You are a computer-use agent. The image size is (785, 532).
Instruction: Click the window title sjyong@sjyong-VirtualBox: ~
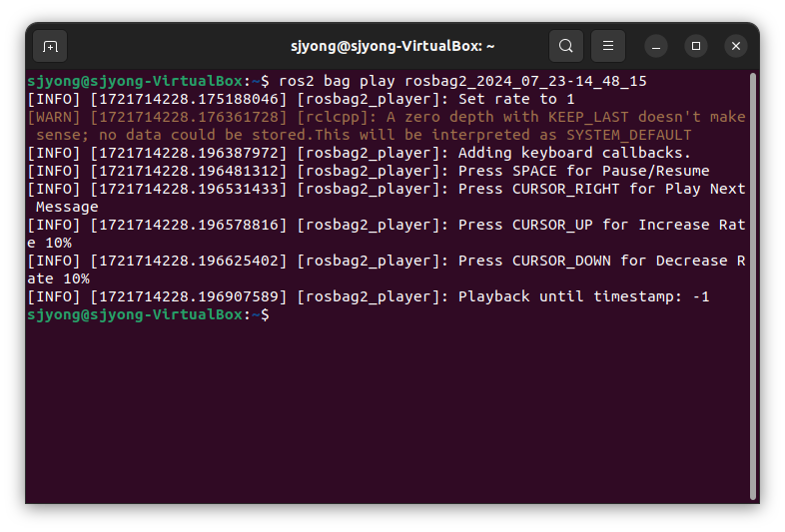(392, 46)
